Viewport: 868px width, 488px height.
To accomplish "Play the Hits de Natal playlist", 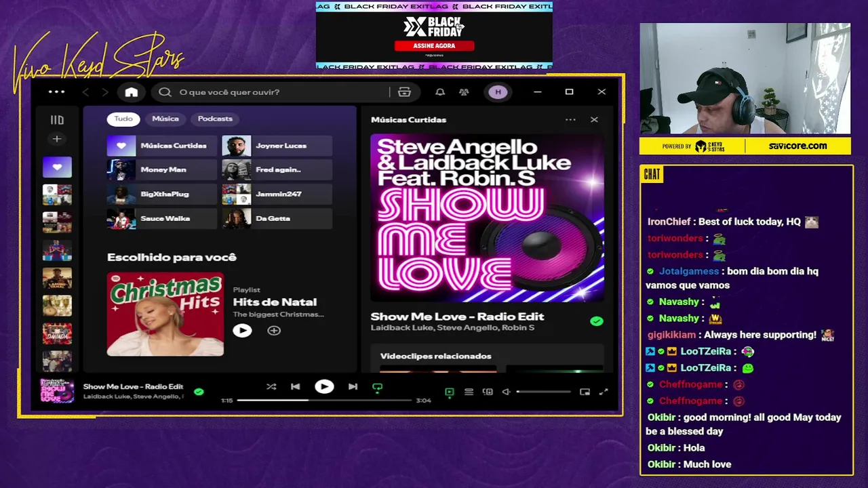I will pyautogui.click(x=242, y=330).
